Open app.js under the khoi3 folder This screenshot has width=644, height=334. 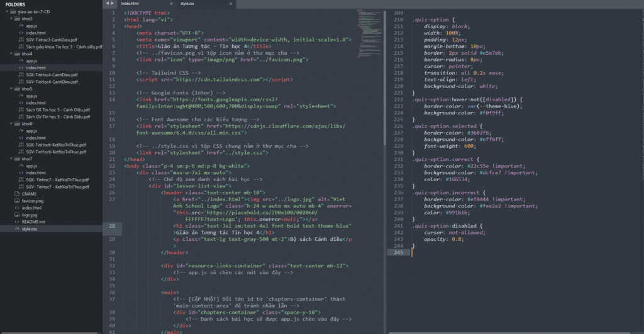pyautogui.click(x=31, y=26)
